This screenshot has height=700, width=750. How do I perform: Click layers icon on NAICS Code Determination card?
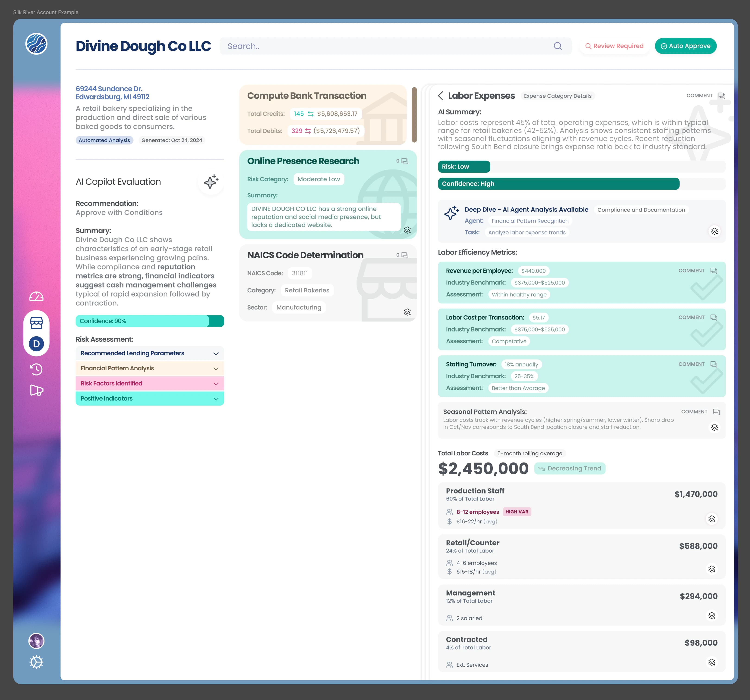[407, 312]
